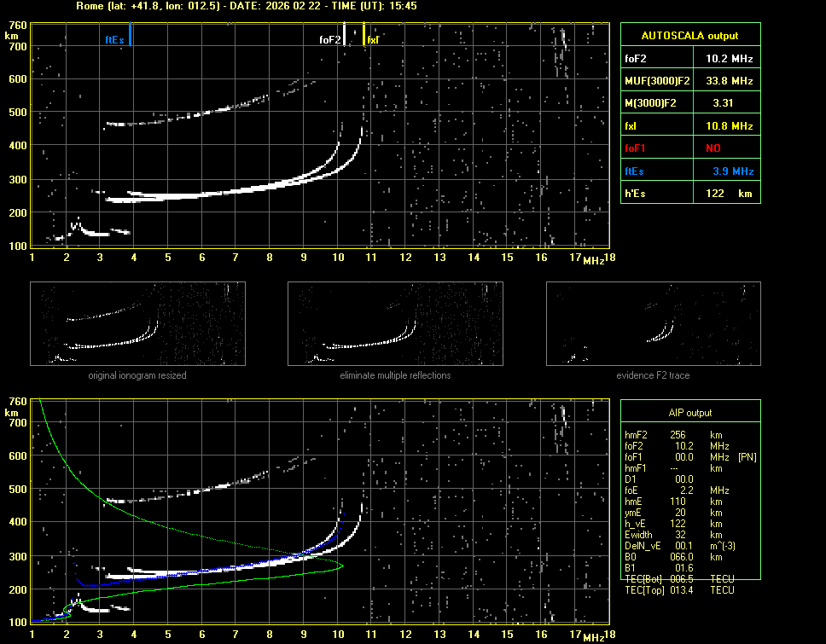
Task: Click the AIP output panel header
Action: [689, 413]
